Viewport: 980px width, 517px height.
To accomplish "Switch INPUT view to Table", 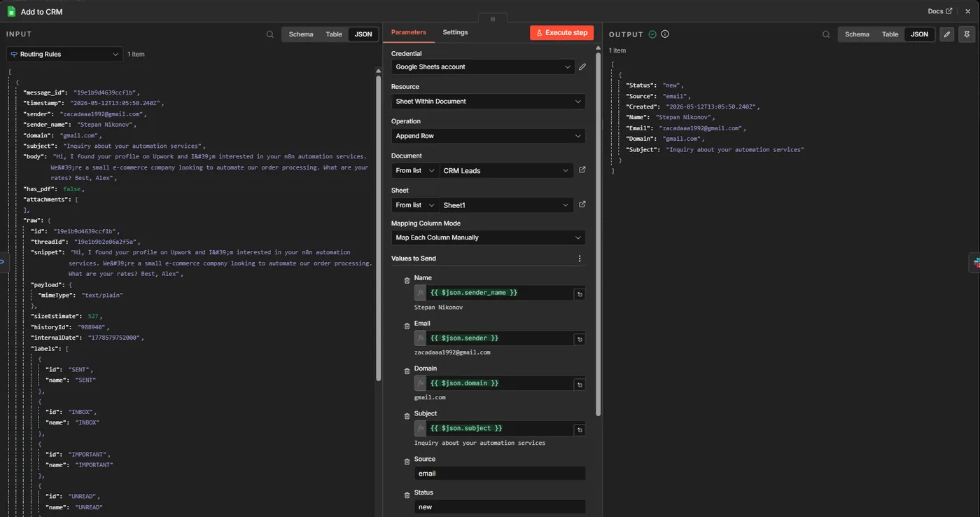I will 334,34.
